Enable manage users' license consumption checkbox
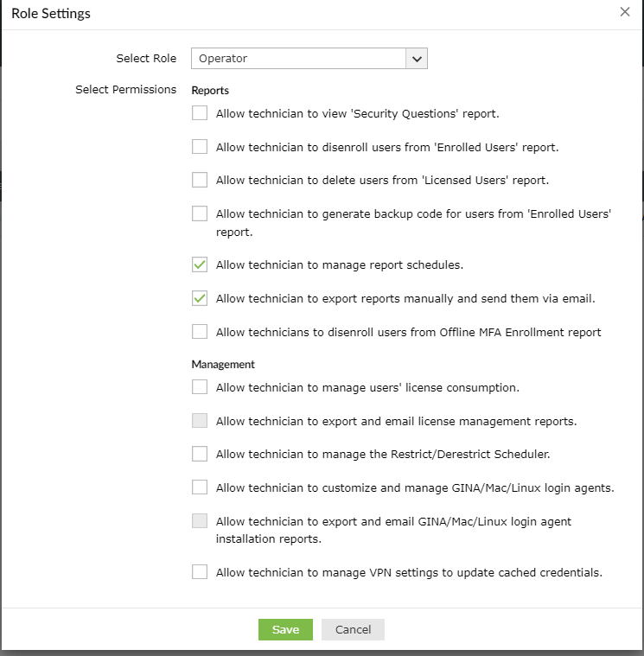Image resolution: width=644 pixels, height=656 pixels. (x=200, y=386)
